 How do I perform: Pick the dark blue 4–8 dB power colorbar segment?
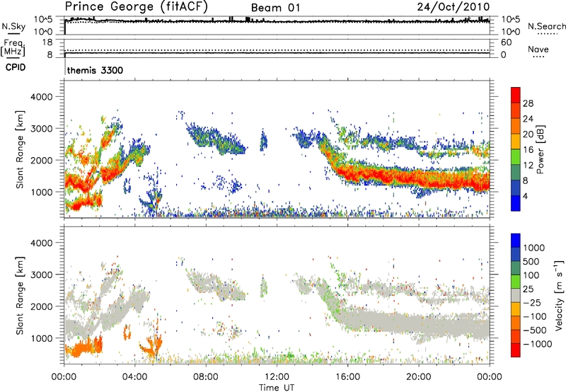(x=516, y=188)
